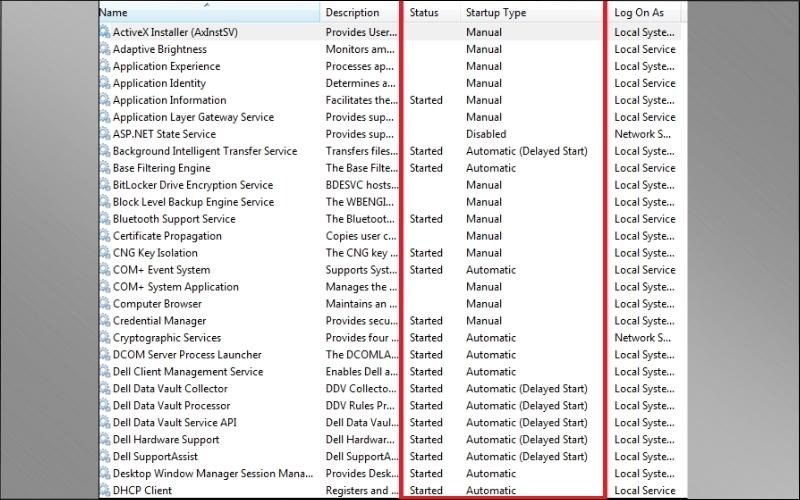Viewport: 800px width, 500px height.
Task: Select the Dell Data Vault Collector service
Action: [x=170, y=389]
